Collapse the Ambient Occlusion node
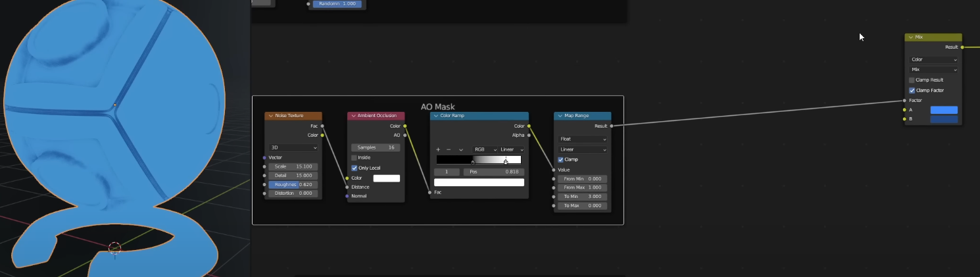 point(353,116)
